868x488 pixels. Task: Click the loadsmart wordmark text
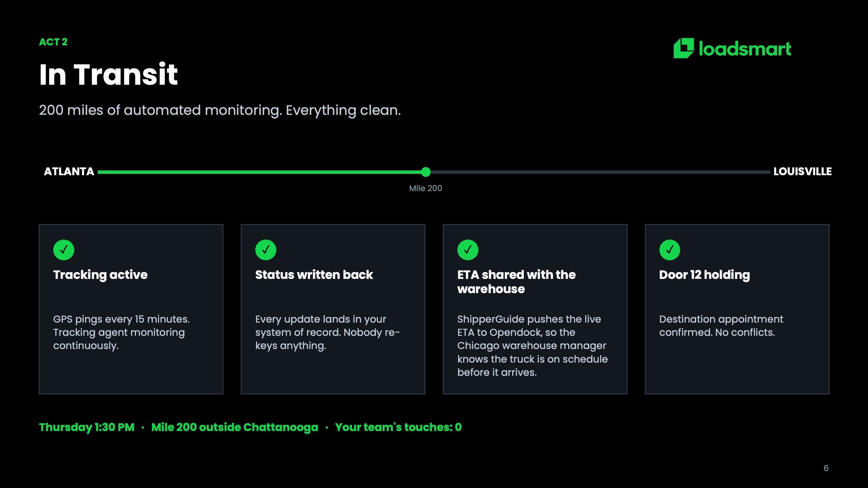coord(745,49)
